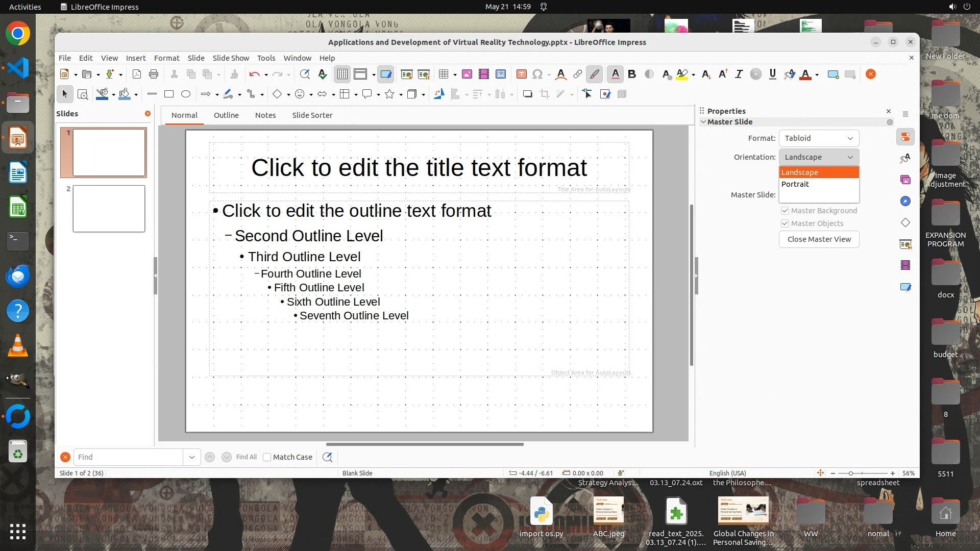Viewport: 980px width, 551px height.
Task: Select the slide 2 thumbnail
Action: pyautogui.click(x=109, y=209)
